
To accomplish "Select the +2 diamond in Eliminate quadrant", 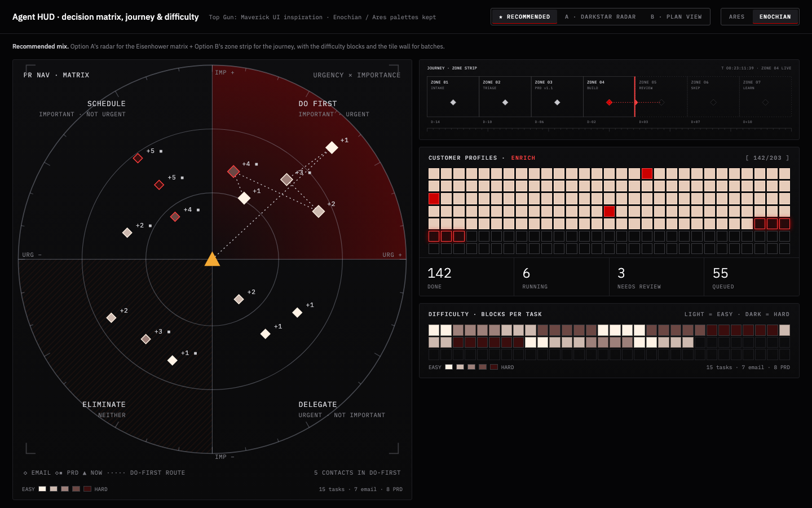I will (x=111, y=318).
